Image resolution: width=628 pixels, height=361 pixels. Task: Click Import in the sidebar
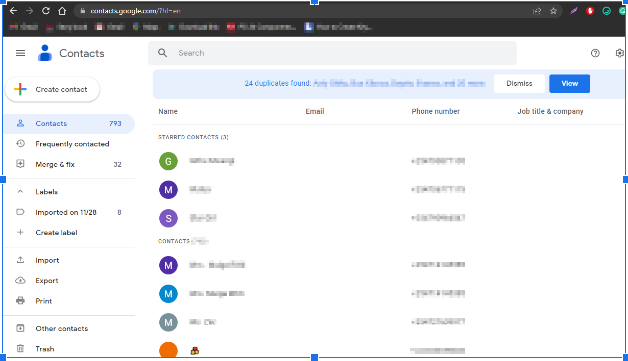[x=47, y=260]
